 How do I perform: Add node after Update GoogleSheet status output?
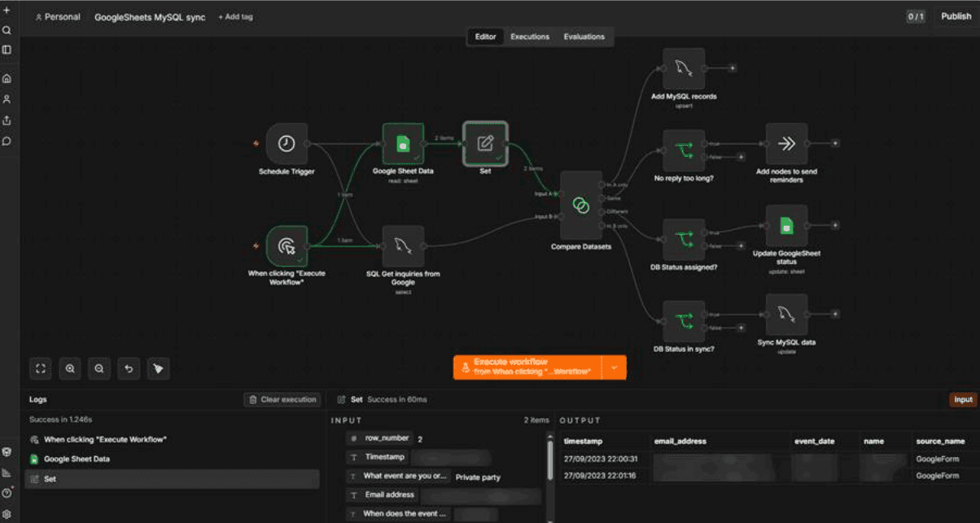point(834,225)
